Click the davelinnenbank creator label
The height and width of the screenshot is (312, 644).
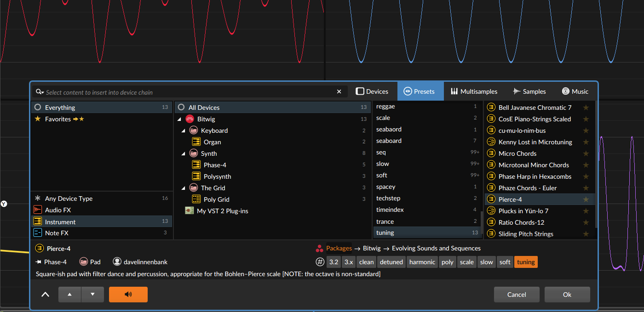click(x=140, y=262)
